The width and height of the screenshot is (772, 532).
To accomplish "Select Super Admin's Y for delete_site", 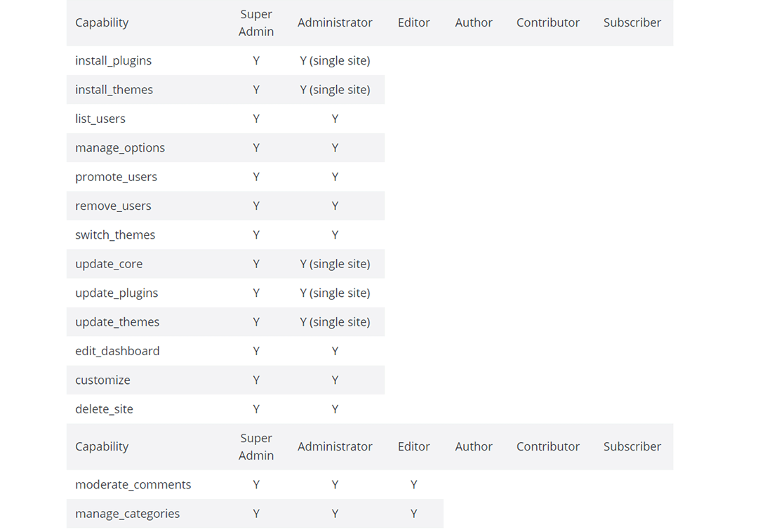I will [256, 409].
